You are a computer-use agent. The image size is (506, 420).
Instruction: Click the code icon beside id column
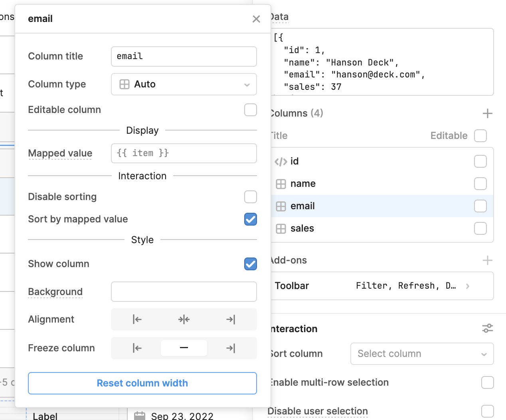[281, 162]
